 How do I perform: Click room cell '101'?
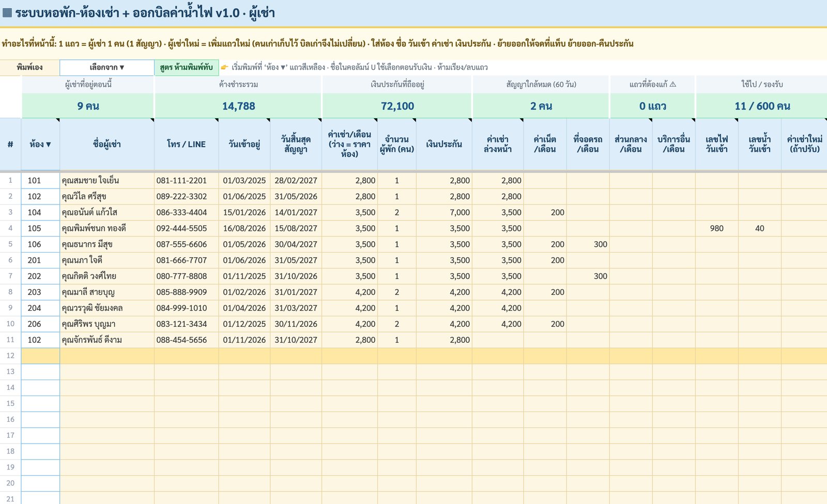pos(40,180)
